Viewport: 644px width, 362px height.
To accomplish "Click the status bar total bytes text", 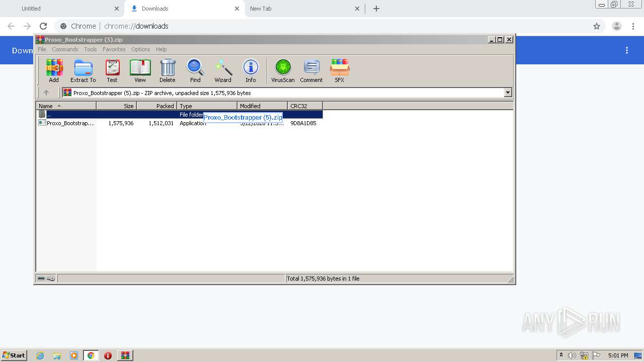I will (x=323, y=279).
